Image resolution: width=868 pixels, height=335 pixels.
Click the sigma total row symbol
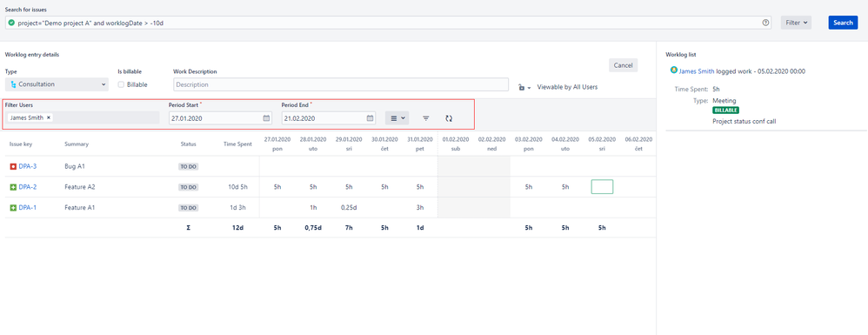188,228
